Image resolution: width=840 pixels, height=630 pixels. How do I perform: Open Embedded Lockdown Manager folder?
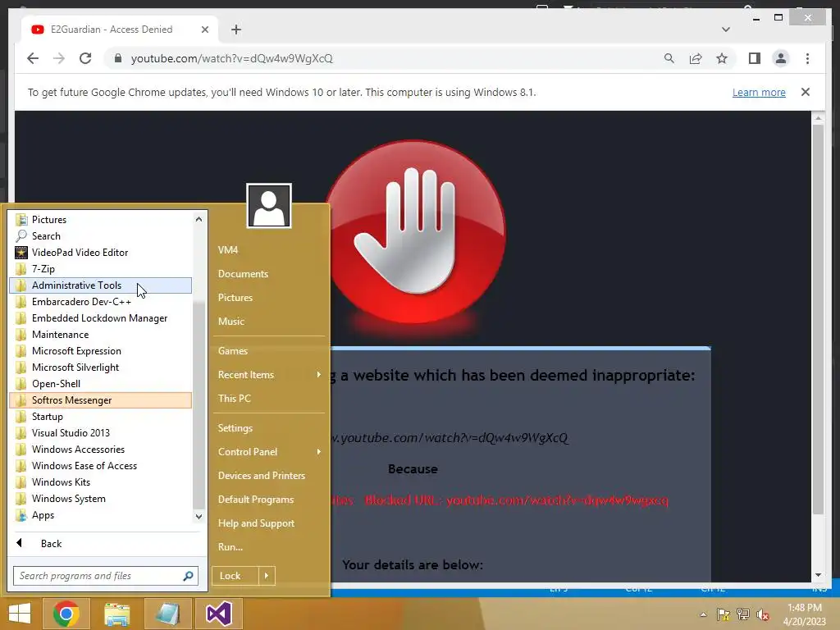click(101, 318)
